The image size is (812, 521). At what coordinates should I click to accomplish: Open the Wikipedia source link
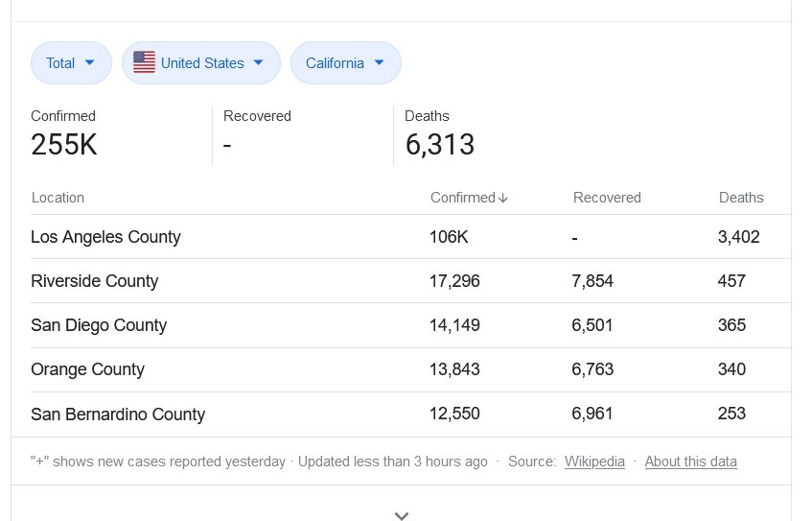pos(594,462)
